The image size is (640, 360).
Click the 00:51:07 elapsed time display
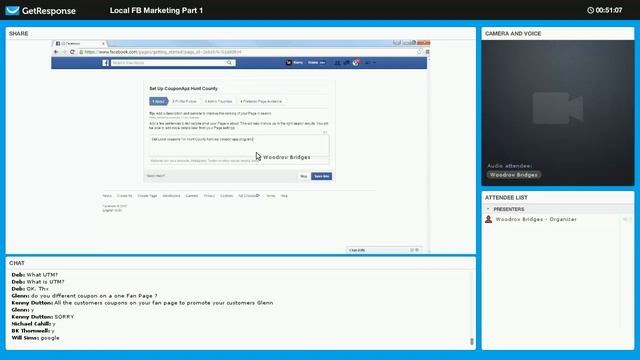point(609,10)
